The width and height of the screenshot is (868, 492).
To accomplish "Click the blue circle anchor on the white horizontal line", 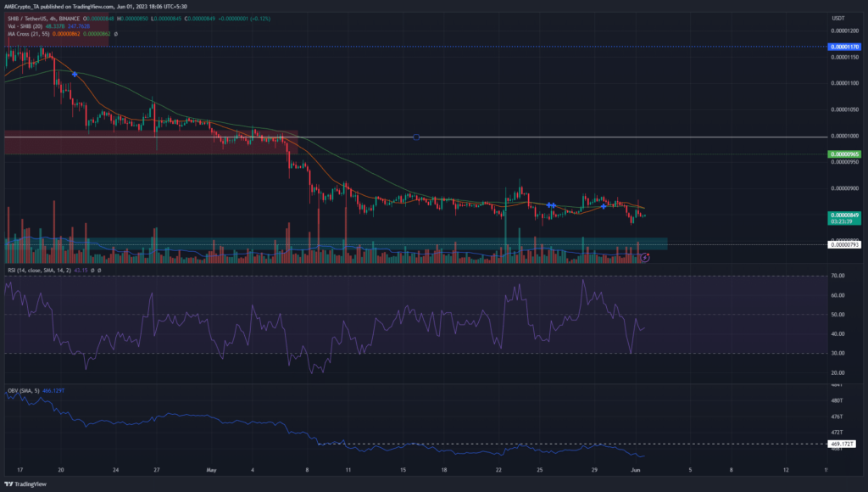I will coord(416,137).
